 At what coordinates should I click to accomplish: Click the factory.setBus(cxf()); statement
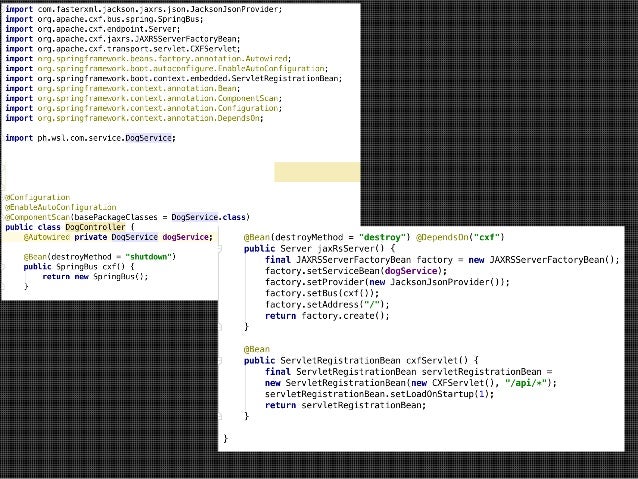[322, 293]
